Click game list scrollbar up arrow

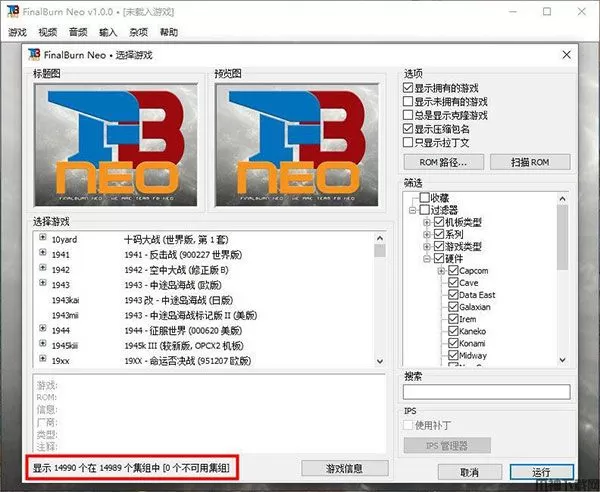[x=380, y=238]
